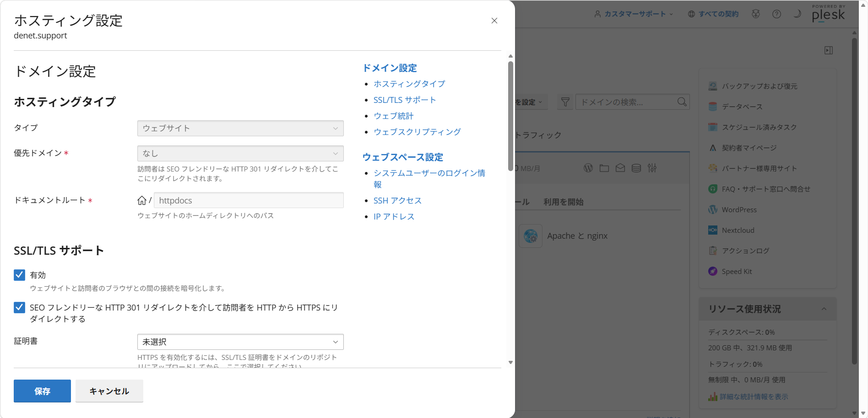Open すべての契約 in top bar

tap(713, 14)
